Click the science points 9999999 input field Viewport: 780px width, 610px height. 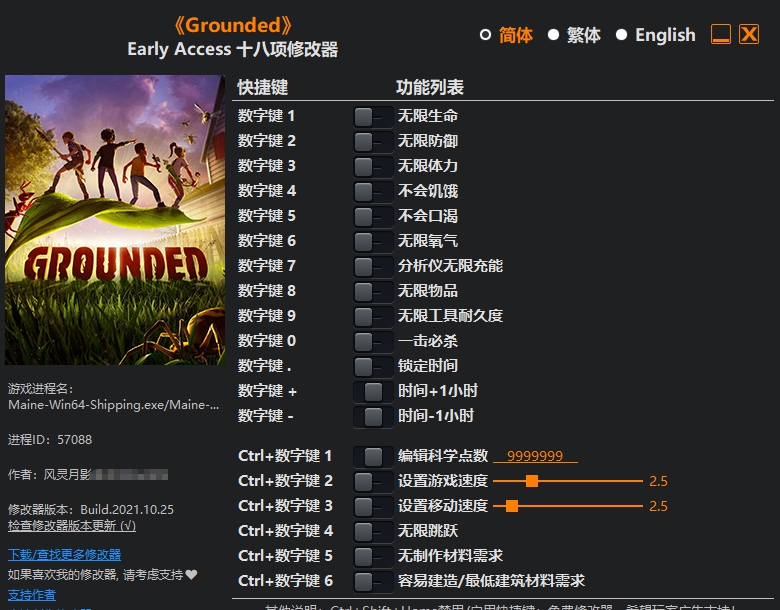[535, 456]
